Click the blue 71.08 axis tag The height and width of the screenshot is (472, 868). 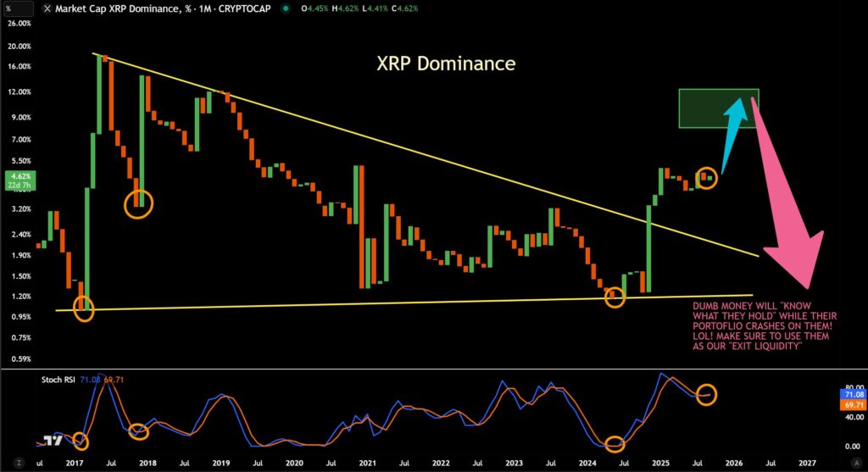[x=854, y=395]
